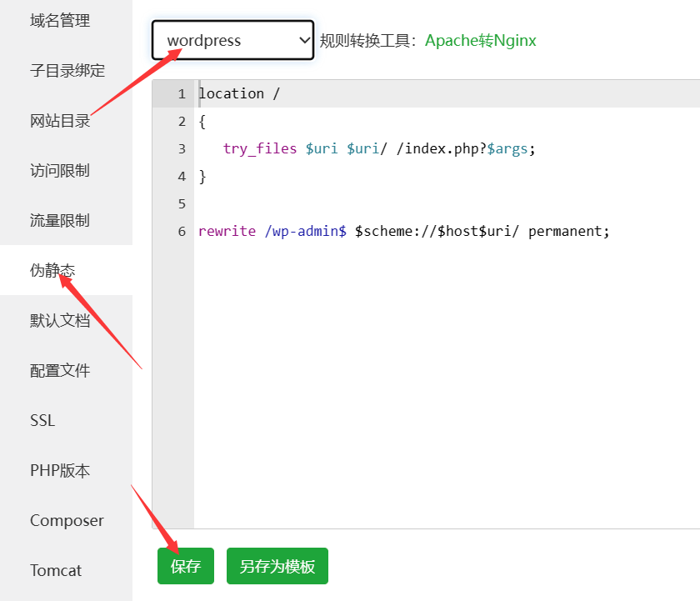The image size is (700, 601).
Task: Open the 访问限制 settings tab
Action: [60, 171]
